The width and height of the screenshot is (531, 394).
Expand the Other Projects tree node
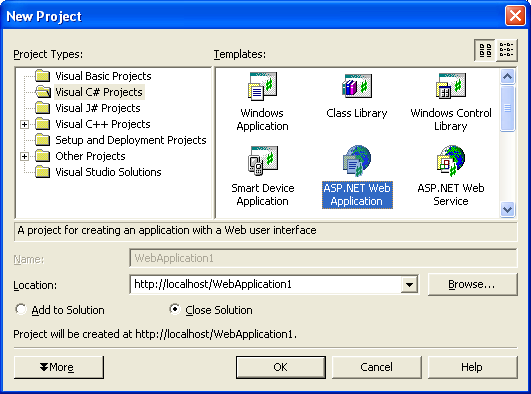(24, 156)
